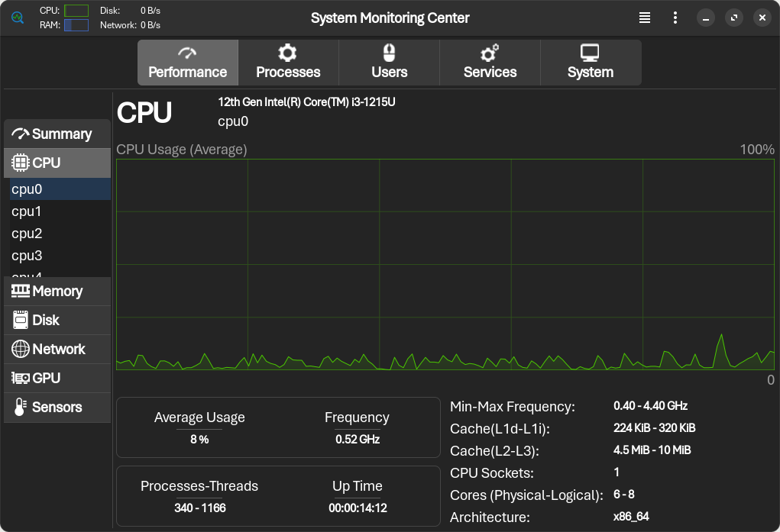Select the GPU card icon
780x532 pixels.
(21, 378)
